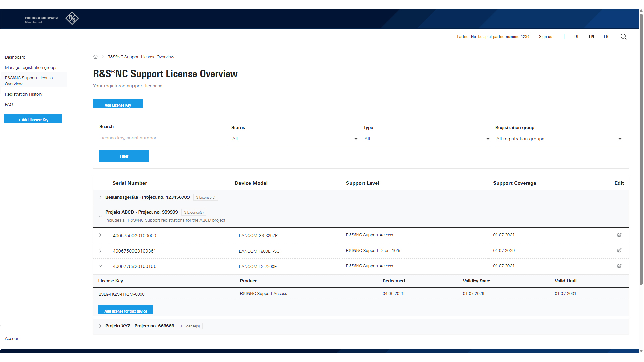Open Dashboard in the sidebar
The image size is (644, 362).
tap(15, 57)
